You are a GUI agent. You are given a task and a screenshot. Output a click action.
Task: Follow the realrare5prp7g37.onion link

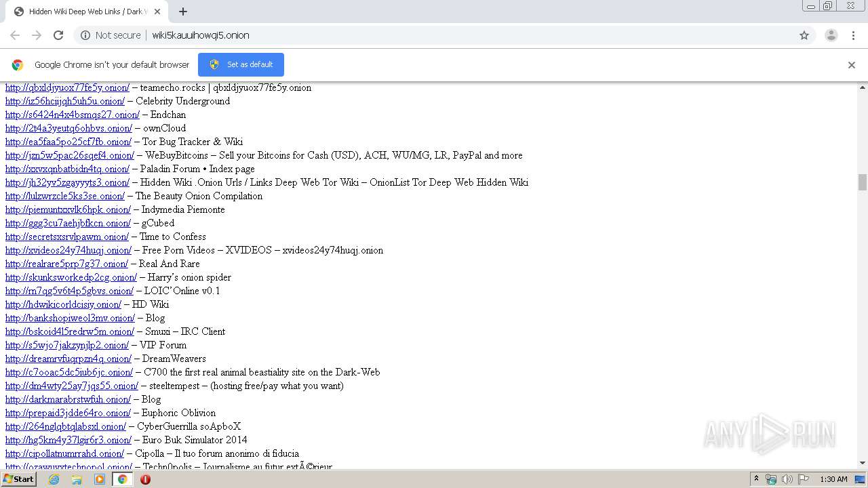[66, 264]
